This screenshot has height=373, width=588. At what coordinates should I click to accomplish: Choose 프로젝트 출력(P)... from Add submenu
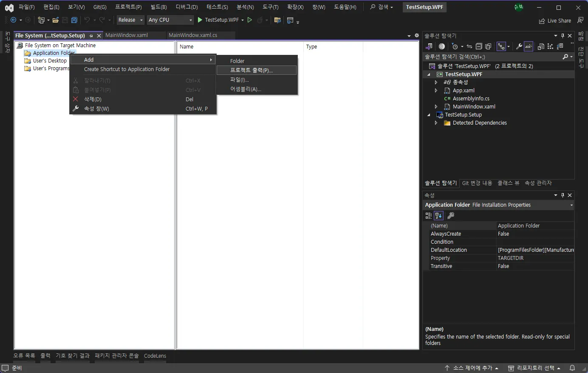pyautogui.click(x=257, y=70)
